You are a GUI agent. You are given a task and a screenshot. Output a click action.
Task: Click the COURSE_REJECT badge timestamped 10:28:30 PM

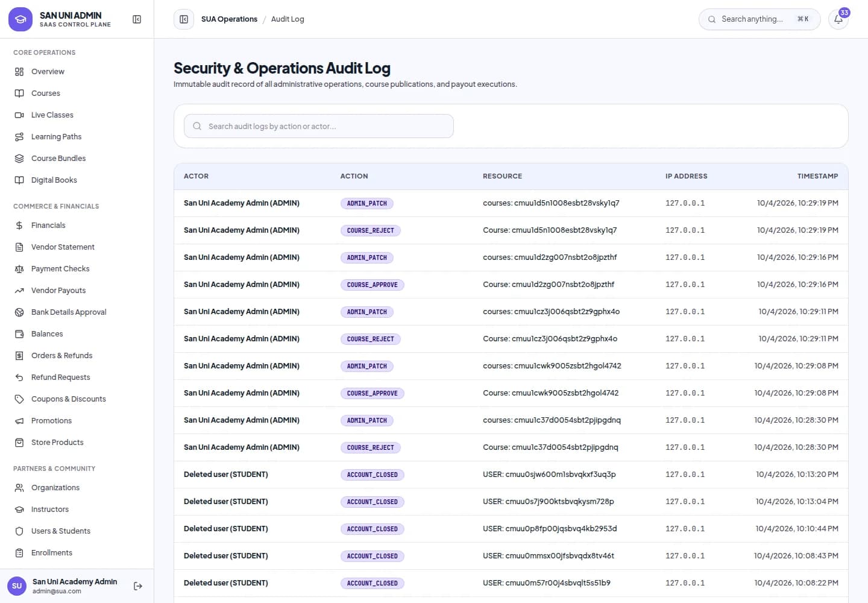click(370, 447)
